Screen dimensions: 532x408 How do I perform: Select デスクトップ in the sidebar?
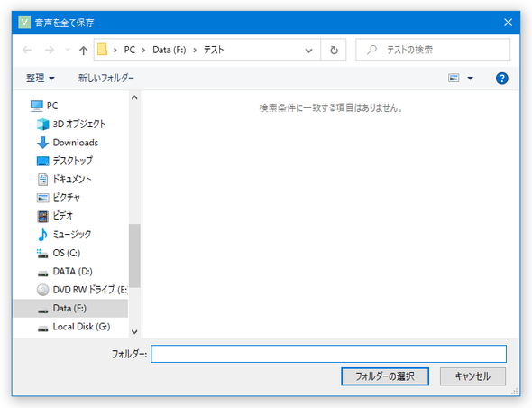(72, 161)
